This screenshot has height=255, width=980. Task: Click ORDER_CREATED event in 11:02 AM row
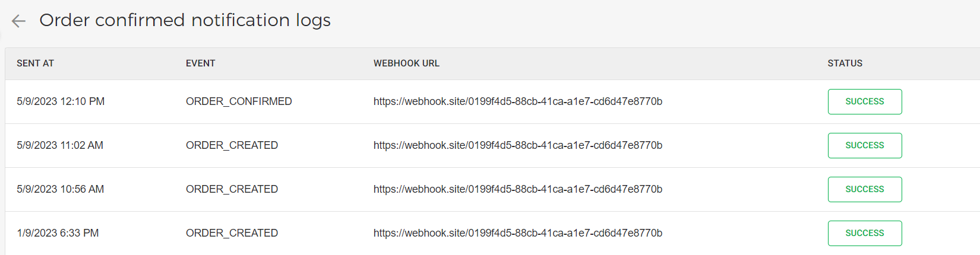(232, 145)
